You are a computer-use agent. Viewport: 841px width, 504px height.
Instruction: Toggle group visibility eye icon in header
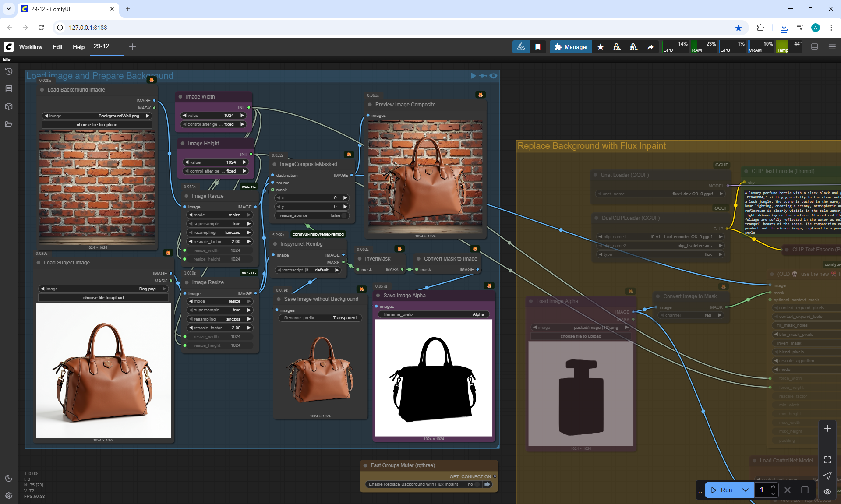pos(494,76)
